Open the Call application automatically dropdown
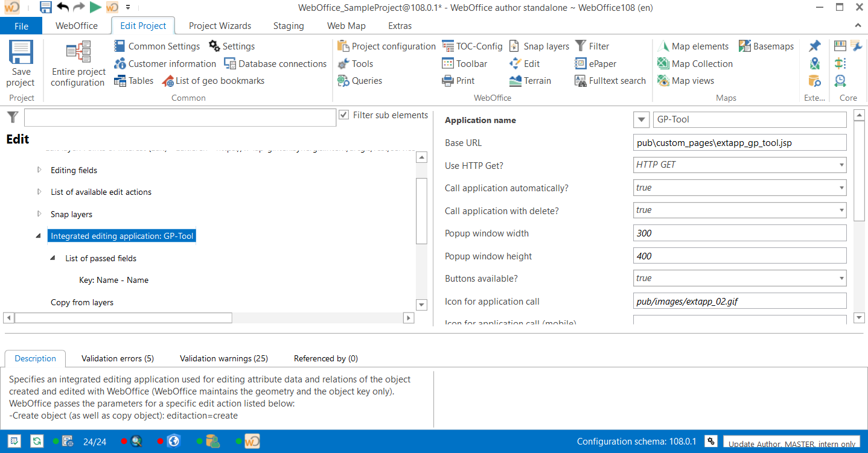The height and width of the screenshot is (453, 868). (840, 188)
